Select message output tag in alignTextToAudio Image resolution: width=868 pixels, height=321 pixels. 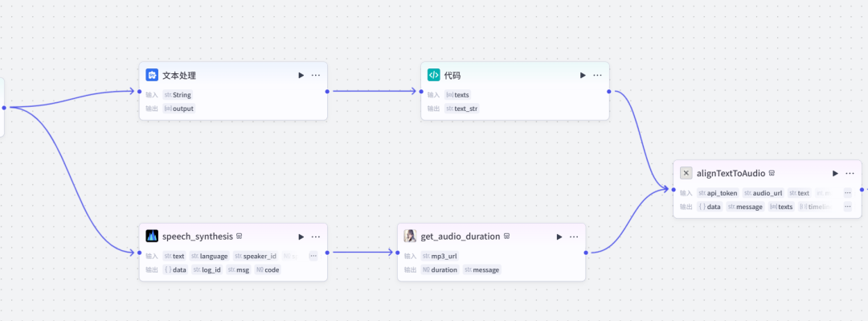click(745, 206)
